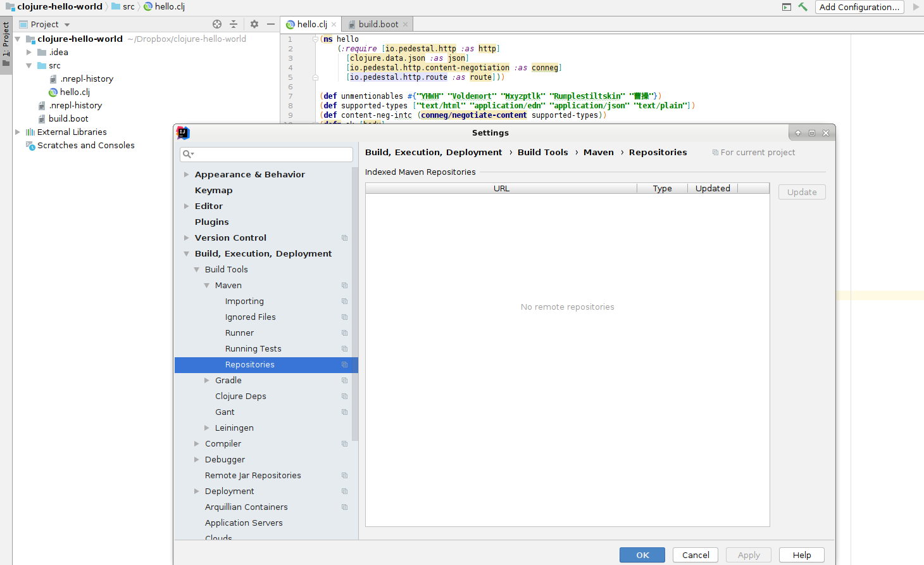The image size is (924, 565).
Task: Click the URL column header
Action: [501, 189]
